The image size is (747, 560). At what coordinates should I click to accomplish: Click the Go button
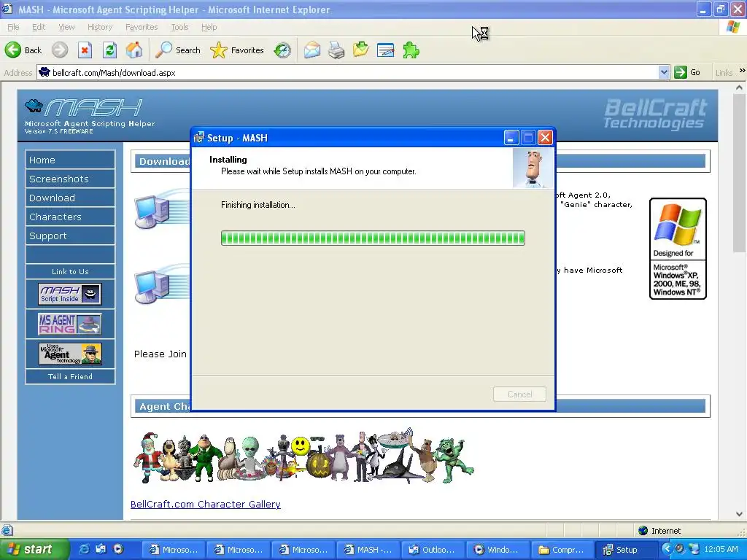point(687,72)
